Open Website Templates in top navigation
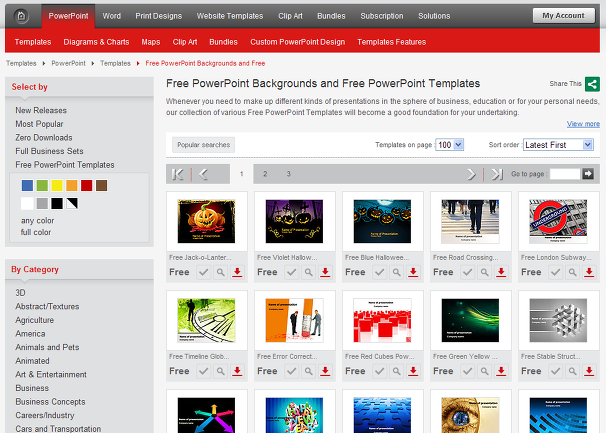Screen dimensions: 606x433 tap(230, 16)
